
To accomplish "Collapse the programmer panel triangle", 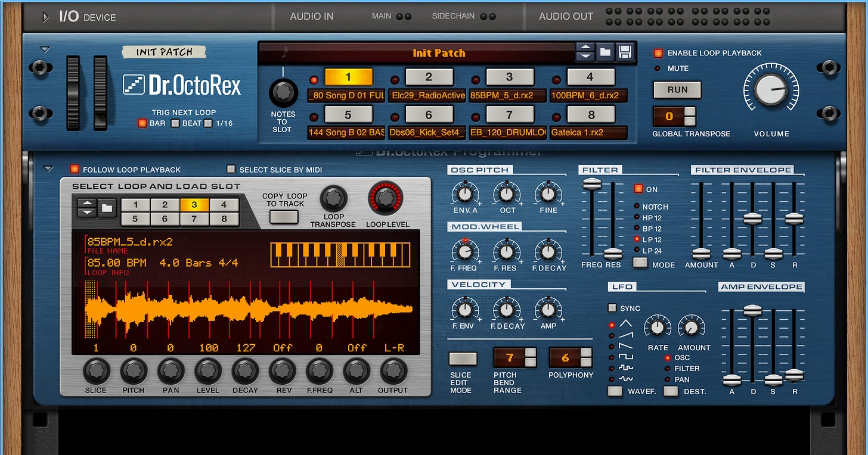I will point(48,169).
